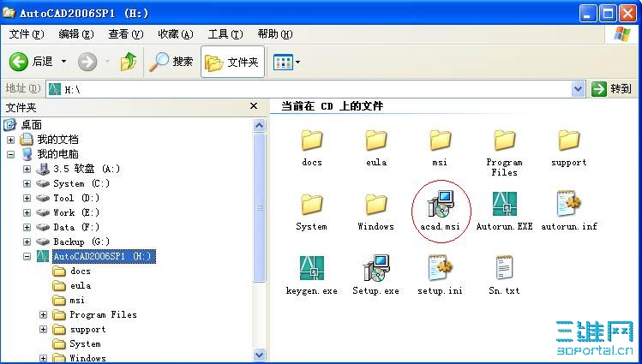Open the 查看(V) menu
Viewport: 642px width, 364px height.
[126, 34]
